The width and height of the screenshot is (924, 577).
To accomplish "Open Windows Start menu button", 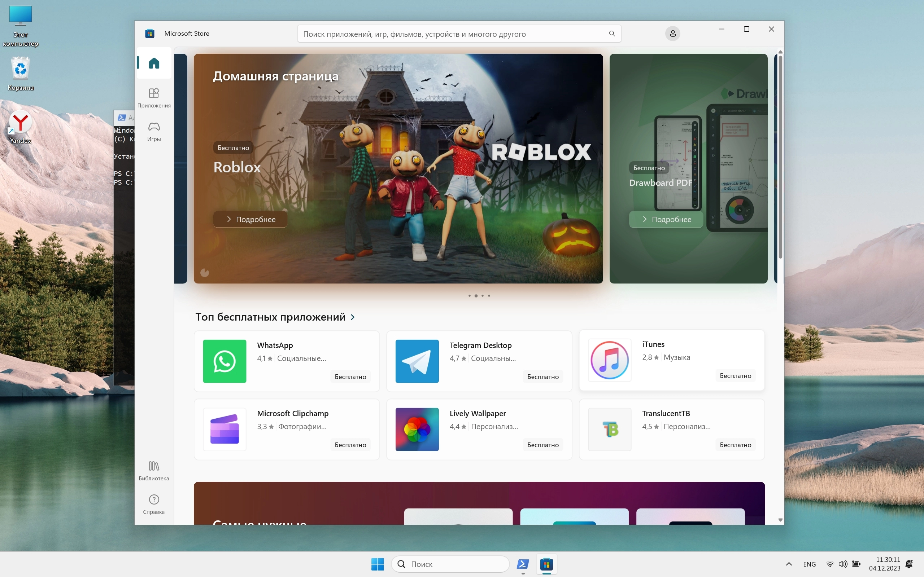I will pyautogui.click(x=377, y=564).
